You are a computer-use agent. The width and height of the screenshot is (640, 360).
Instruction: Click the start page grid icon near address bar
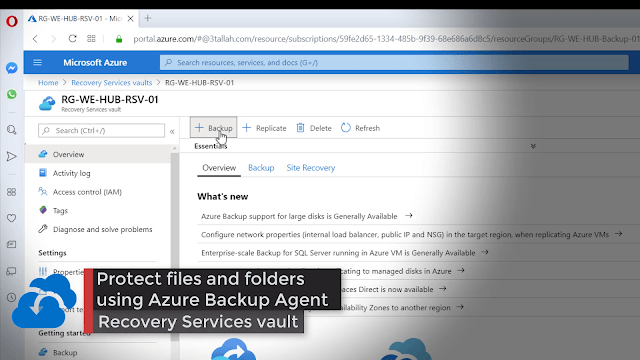pos(91,38)
